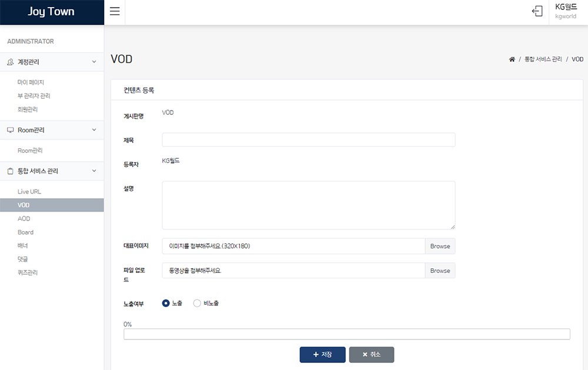Click the 제목 title input field
Screen dimensions: 588x370
click(x=308, y=139)
